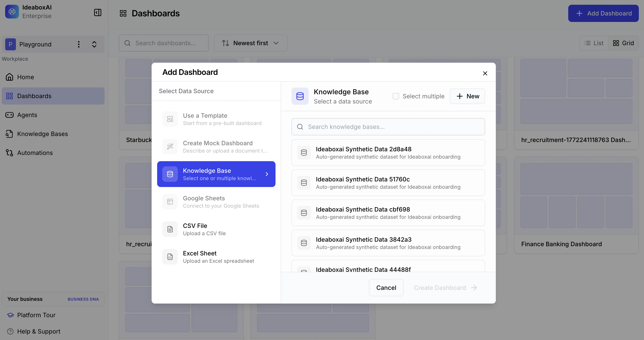This screenshot has height=340, width=644.
Task: Select Ideaboxai Synthetic Data 2d8a48
Action: 388,153
